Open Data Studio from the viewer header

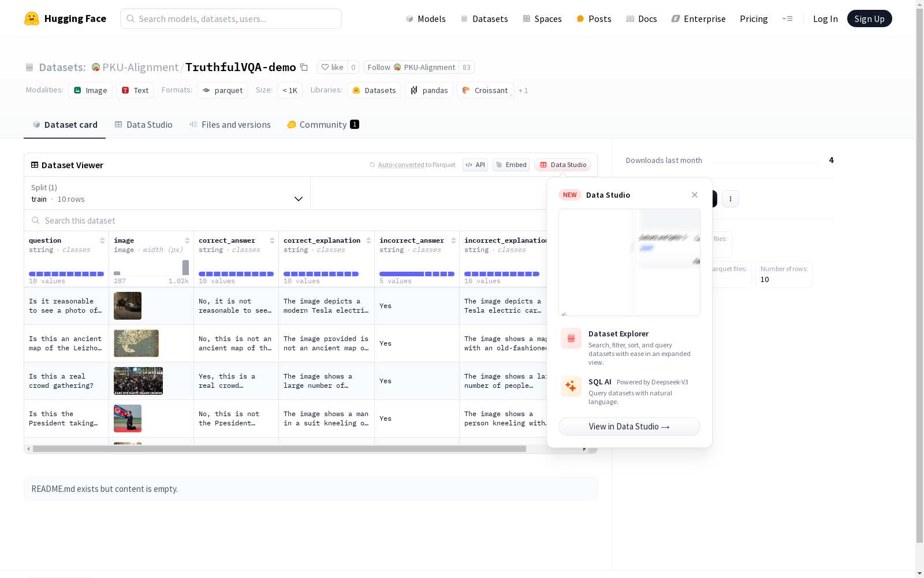coord(563,165)
